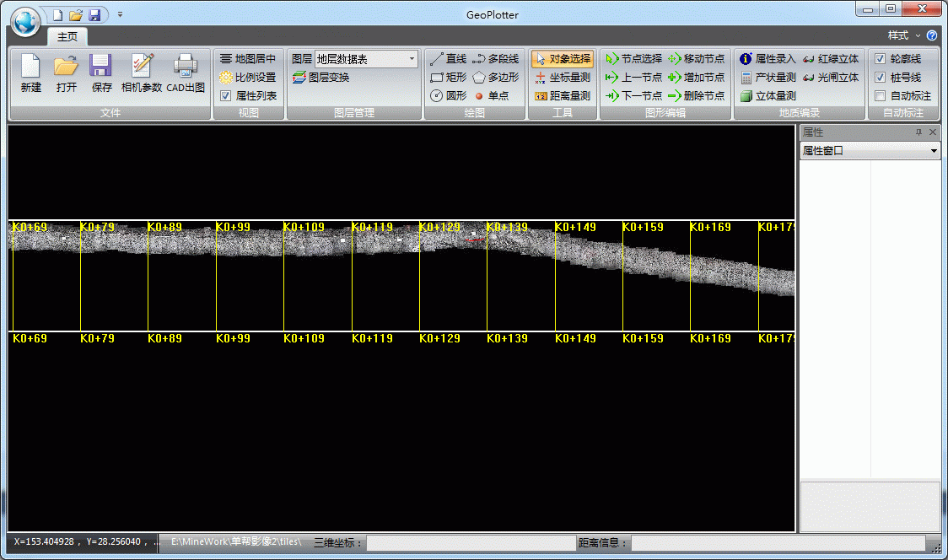Toggle the 轮廓线 checkbox
The height and width of the screenshot is (560, 948).
coord(881,59)
